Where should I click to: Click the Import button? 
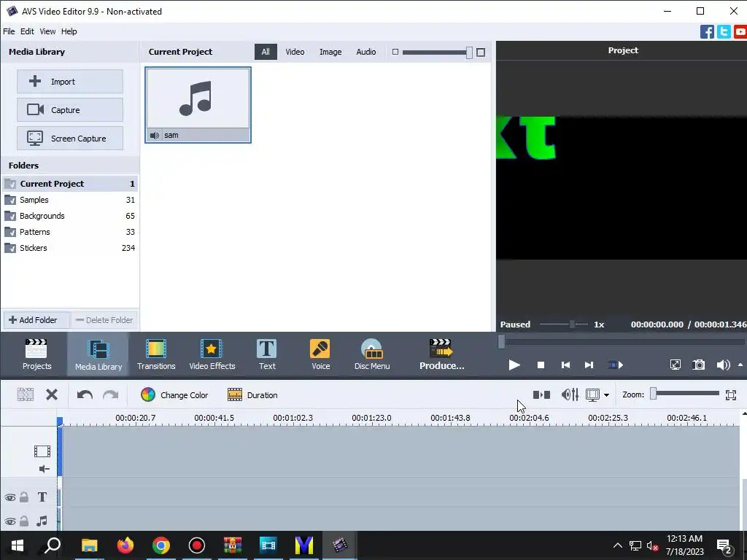tap(70, 82)
